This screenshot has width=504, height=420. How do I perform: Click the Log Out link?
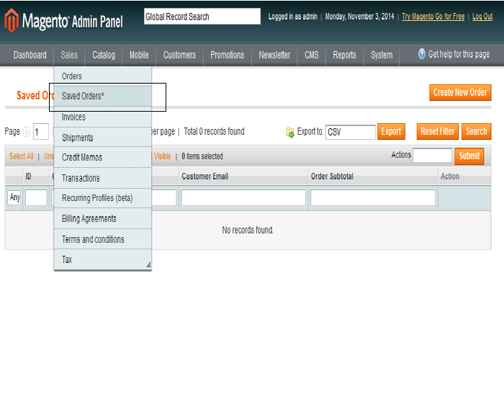click(x=482, y=17)
